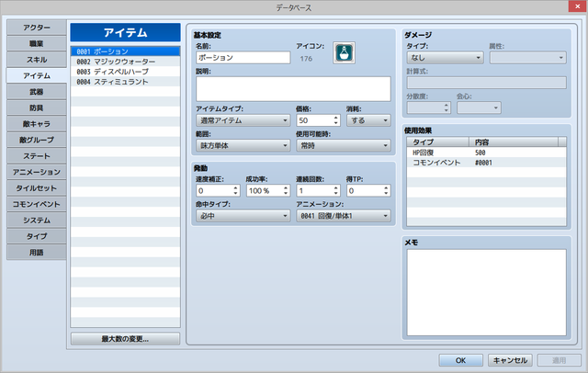
Task: Click the potion icon image selector
Action: tap(344, 53)
